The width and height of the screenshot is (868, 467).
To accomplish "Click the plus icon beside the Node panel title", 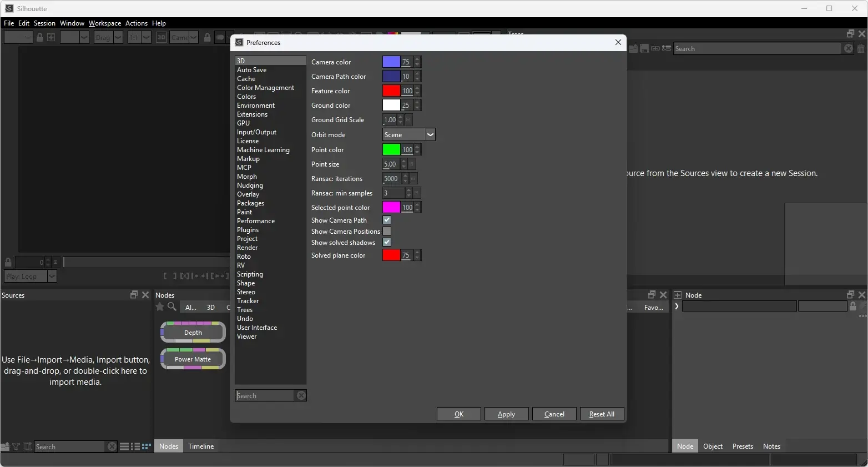I will pos(678,295).
